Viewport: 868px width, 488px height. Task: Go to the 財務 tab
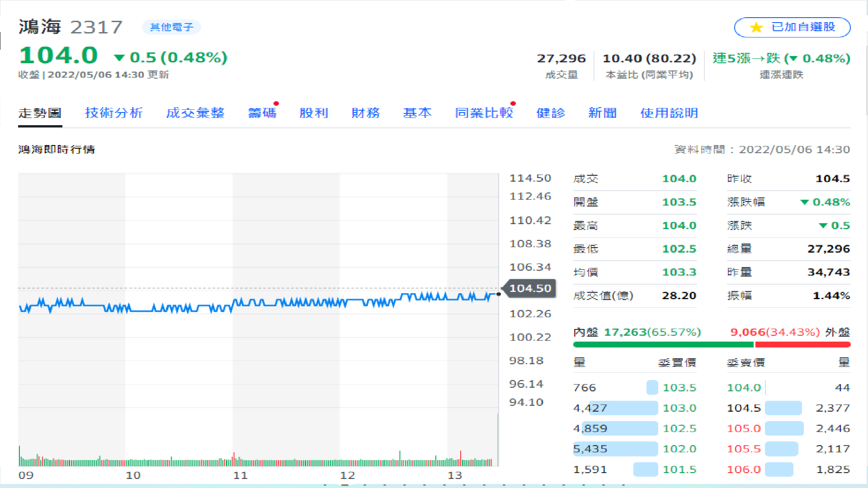366,113
